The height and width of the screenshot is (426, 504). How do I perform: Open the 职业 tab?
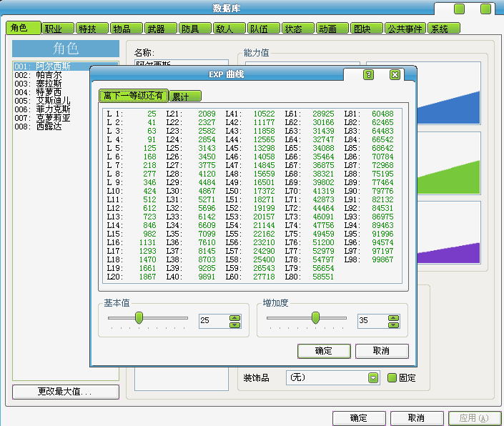58,29
